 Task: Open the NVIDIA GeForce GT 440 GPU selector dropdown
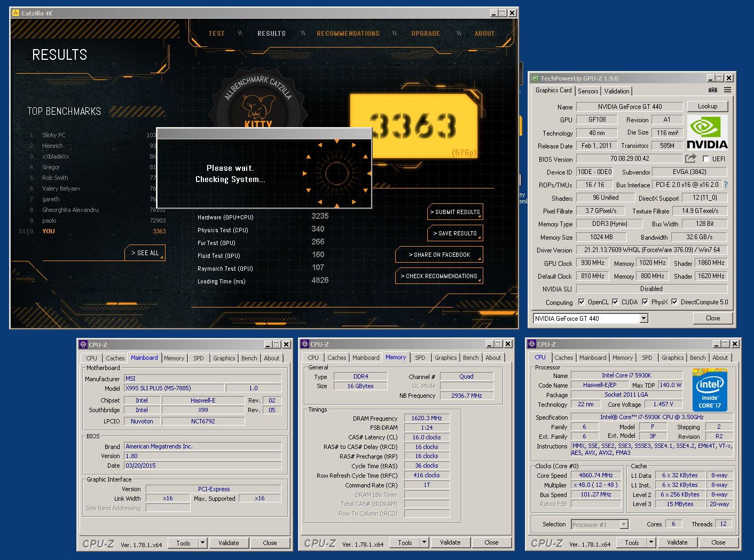643,318
